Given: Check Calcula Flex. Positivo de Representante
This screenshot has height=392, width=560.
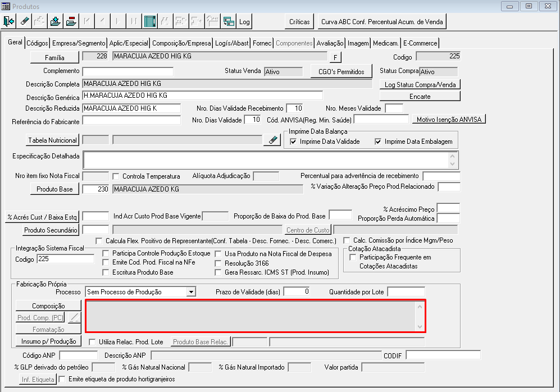Looking at the screenshot, I should click(x=99, y=240).
